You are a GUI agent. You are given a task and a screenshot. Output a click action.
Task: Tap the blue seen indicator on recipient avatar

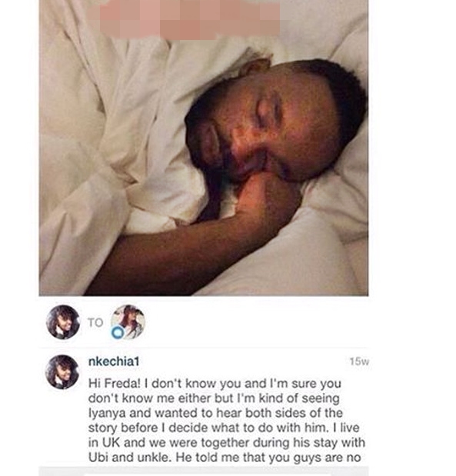click(x=118, y=332)
